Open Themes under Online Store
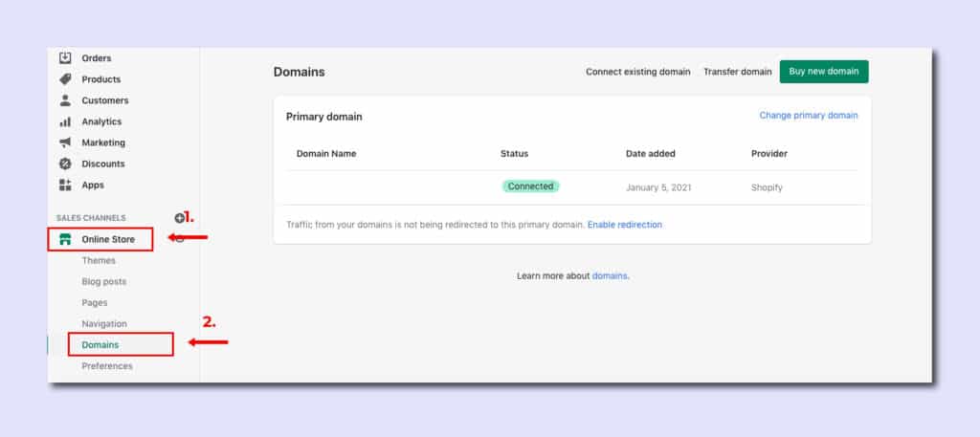This screenshot has width=980, height=437. [x=99, y=260]
